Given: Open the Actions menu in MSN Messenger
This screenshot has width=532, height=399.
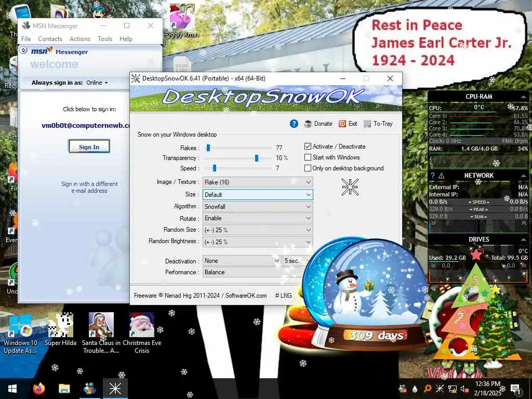Looking at the screenshot, I should [x=79, y=39].
